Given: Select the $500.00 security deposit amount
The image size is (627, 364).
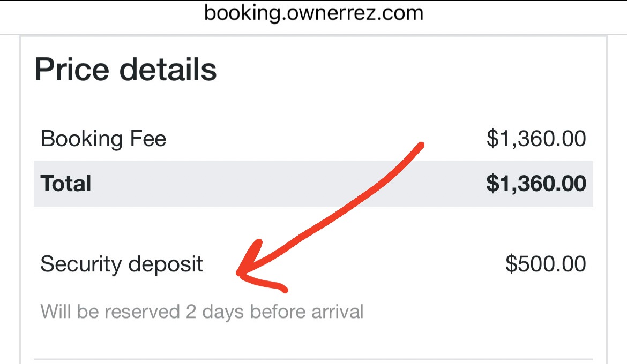Looking at the screenshot, I should (x=546, y=264).
